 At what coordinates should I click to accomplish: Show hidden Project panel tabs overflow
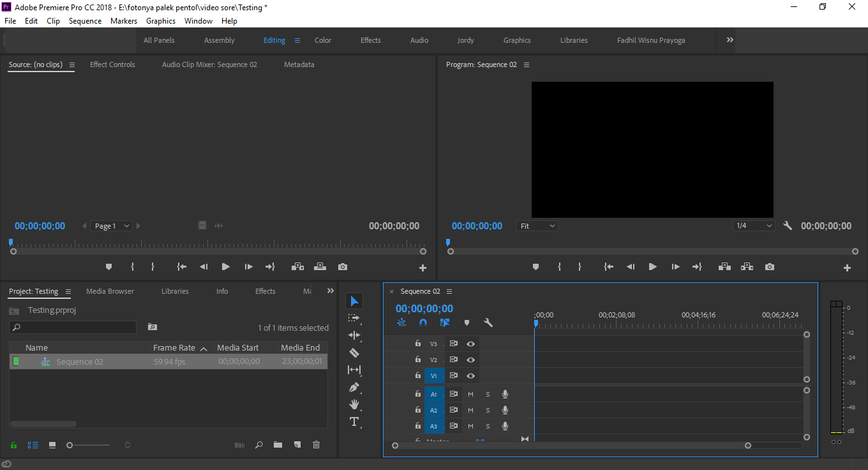click(x=330, y=291)
